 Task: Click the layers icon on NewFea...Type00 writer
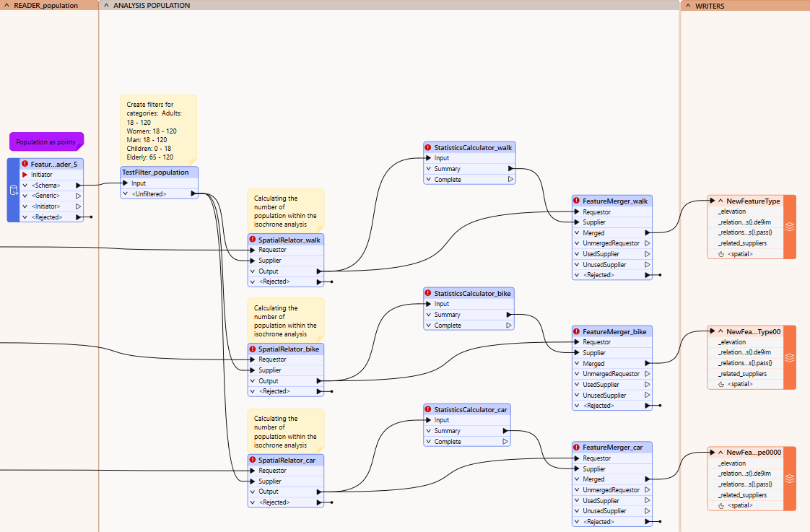click(x=789, y=357)
